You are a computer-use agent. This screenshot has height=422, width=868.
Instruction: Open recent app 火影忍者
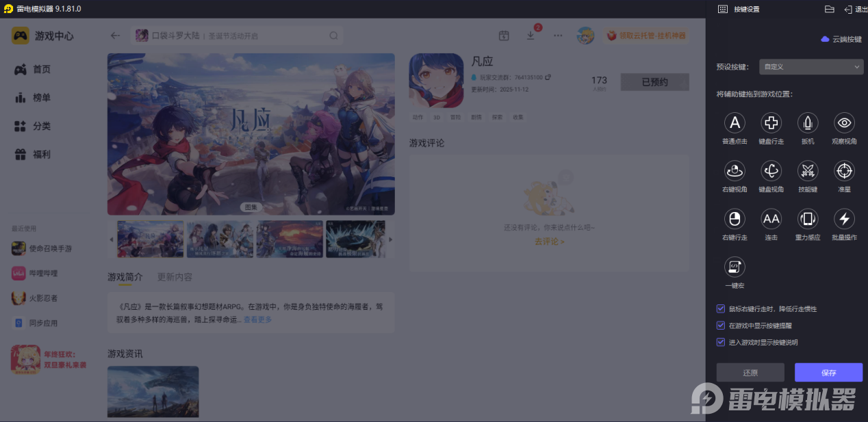34,298
